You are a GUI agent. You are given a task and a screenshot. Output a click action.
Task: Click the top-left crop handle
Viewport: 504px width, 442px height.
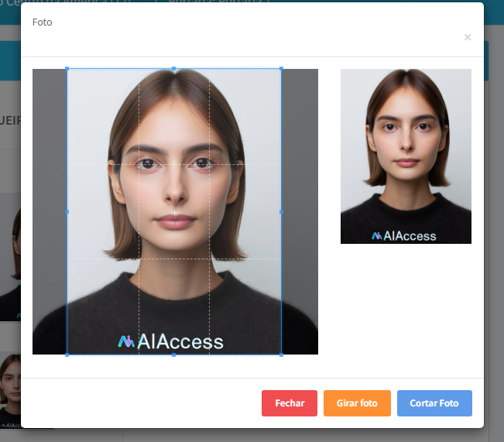67,69
